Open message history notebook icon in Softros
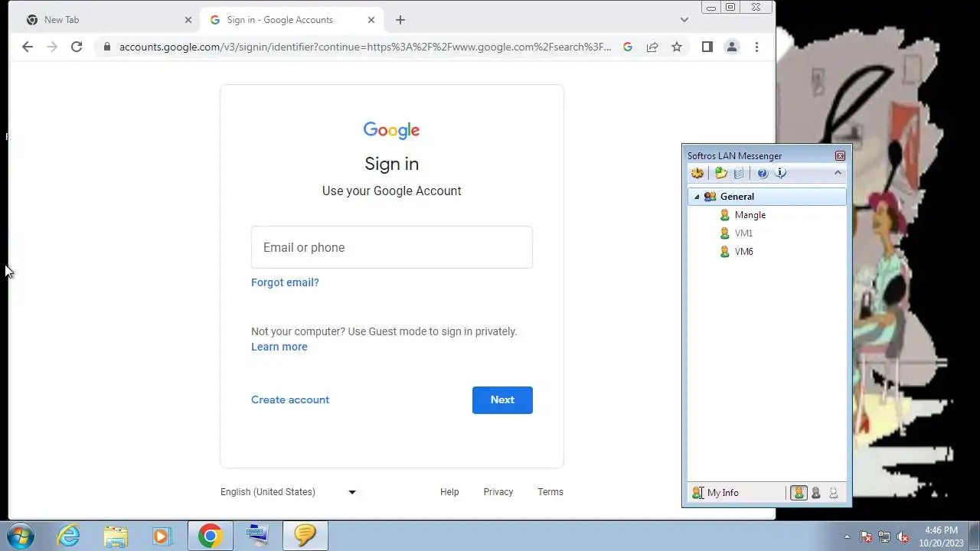Screen dimensions: 980x551 coord(739,173)
